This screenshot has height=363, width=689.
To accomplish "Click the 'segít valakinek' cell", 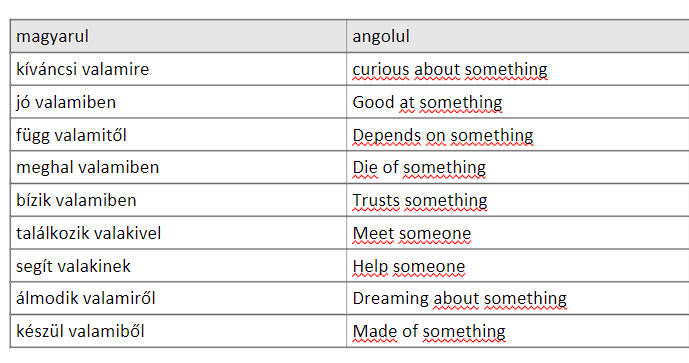I will pos(178,266).
